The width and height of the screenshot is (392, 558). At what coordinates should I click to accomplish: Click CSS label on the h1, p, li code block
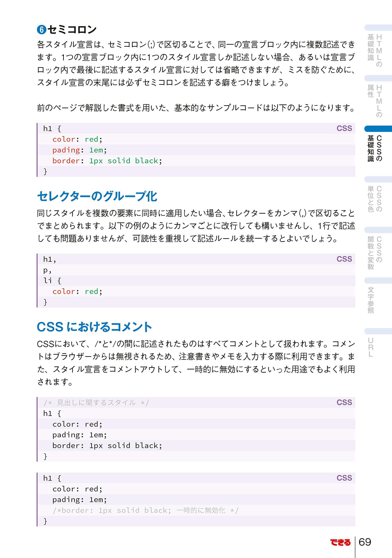coord(344,259)
